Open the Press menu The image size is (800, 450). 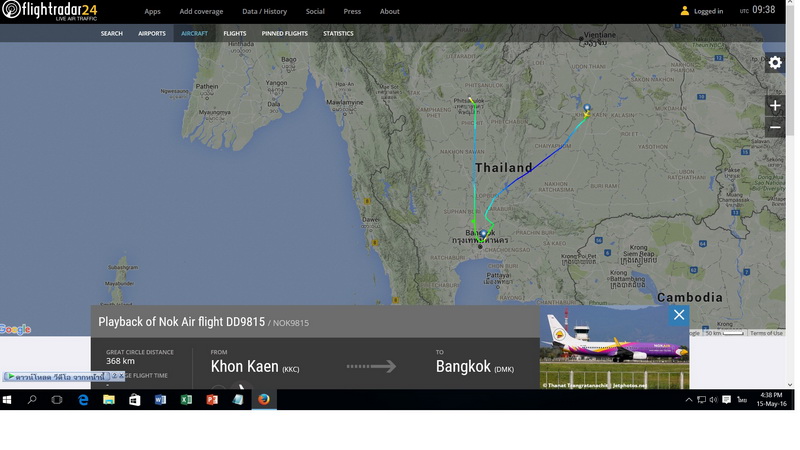click(x=352, y=11)
